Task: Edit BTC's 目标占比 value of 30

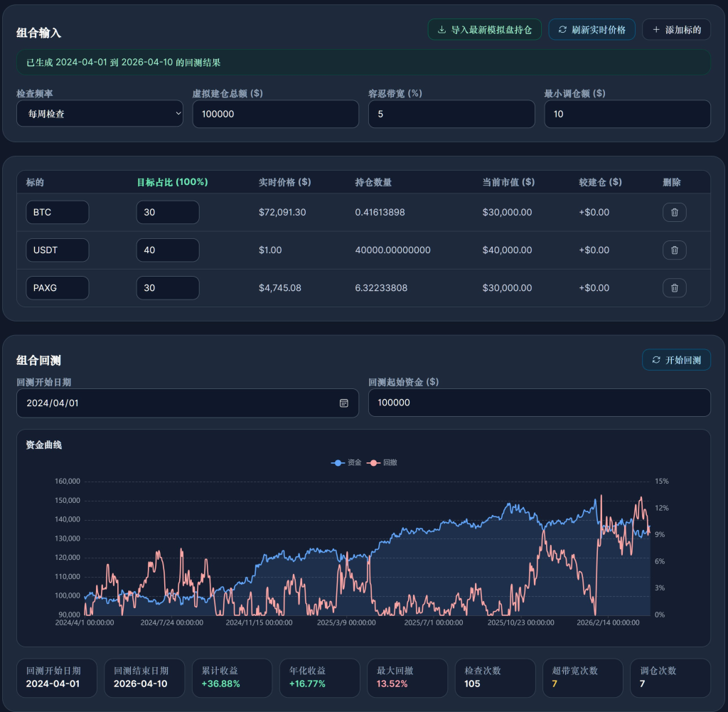Action: [x=168, y=212]
